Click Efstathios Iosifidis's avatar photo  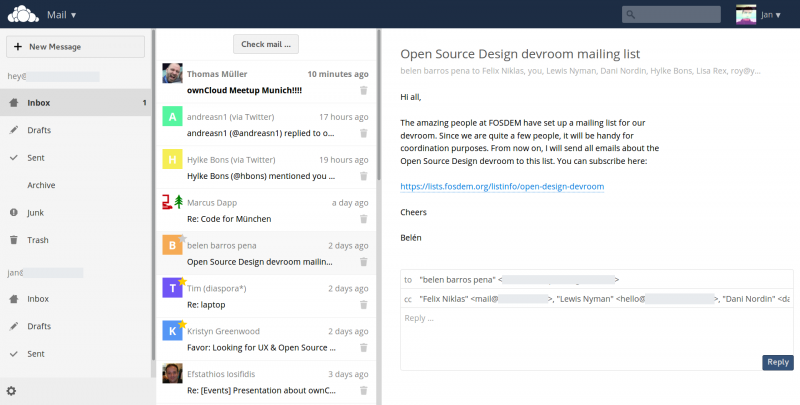coord(172,373)
